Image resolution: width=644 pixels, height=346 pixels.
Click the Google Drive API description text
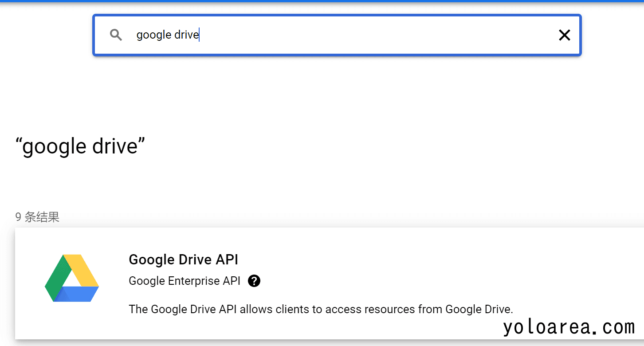(321, 309)
